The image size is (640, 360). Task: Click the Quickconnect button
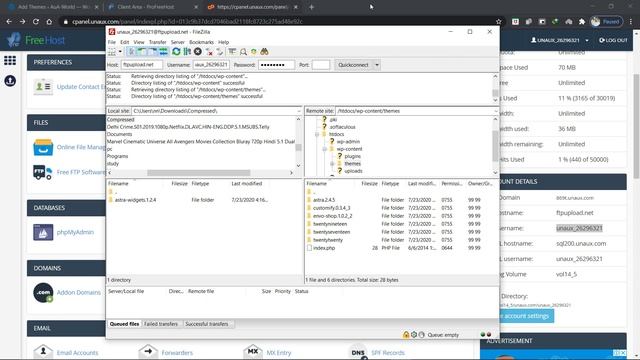coord(353,65)
